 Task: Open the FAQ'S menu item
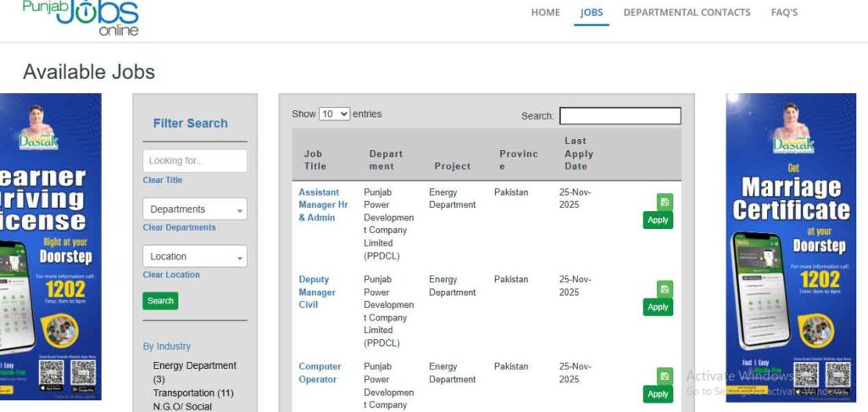(x=784, y=13)
